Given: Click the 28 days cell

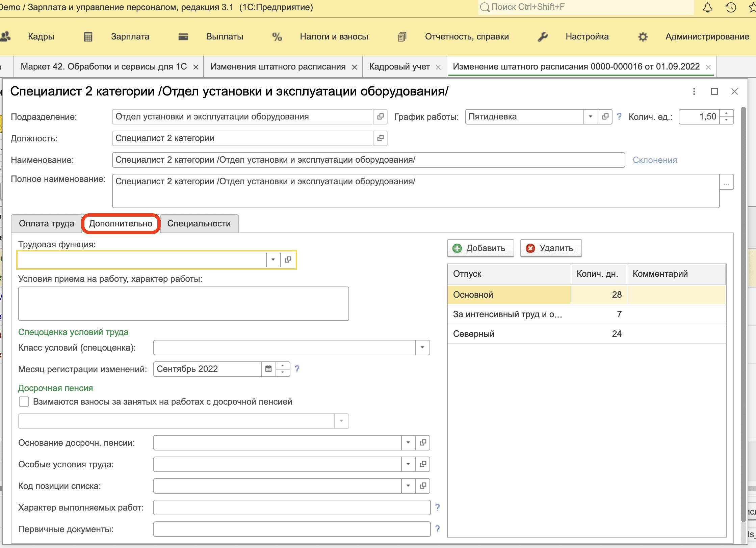Looking at the screenshot, I should coord(599,295).
